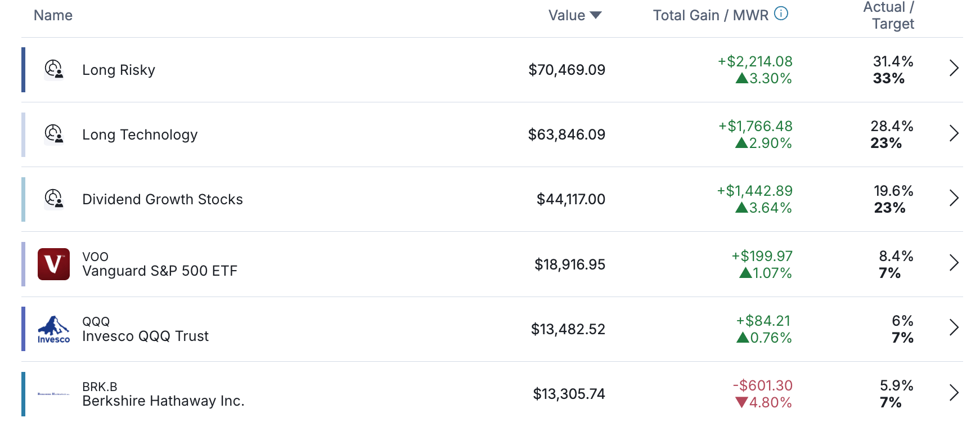Open the Vanguard S&P 500 ETF holding
Viewport: 980px width, 431px height.
(x=160, y=271)
